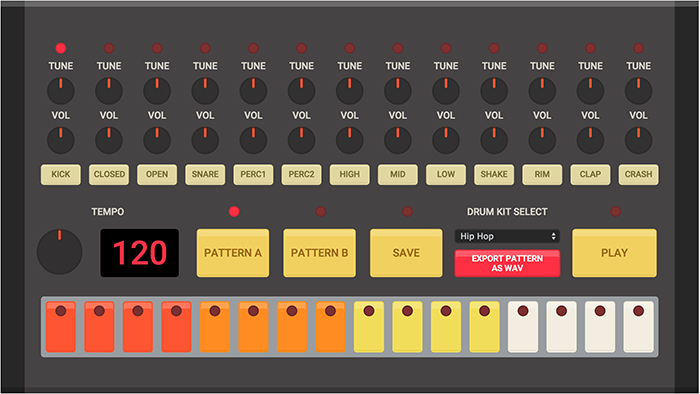The height and width of the screenshot is (394, 700).
Task: Switch to PATTERN B
Action: [x=319, y=253]
